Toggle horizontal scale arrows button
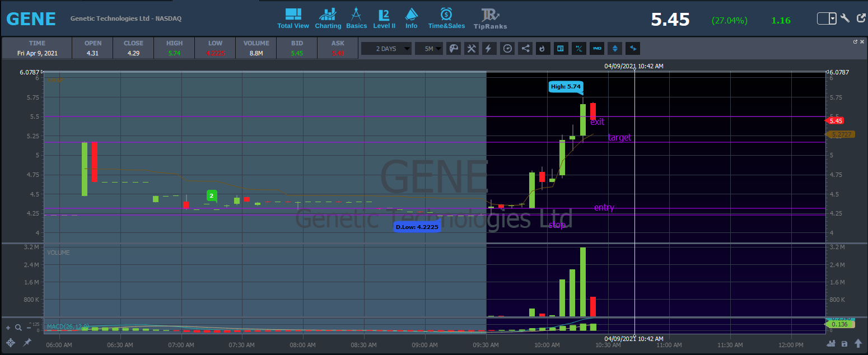Image resolution: width=868 pixels, height=355 pixels. (633, 49)
